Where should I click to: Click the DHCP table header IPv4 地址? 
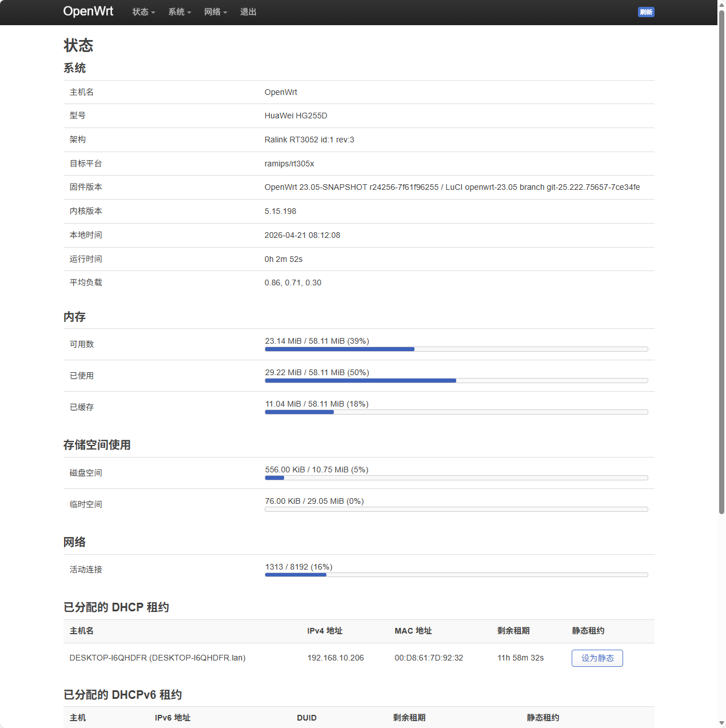(x=325, y=631)
